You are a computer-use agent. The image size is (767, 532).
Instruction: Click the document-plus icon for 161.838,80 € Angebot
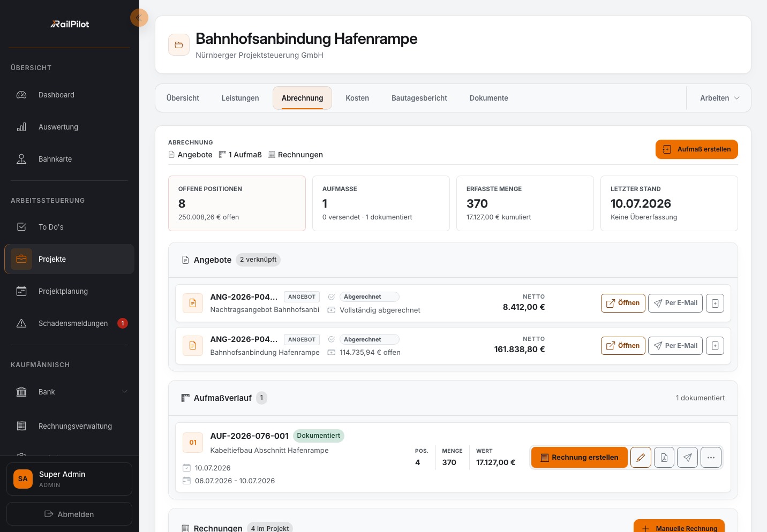click(x=715, y=346)
